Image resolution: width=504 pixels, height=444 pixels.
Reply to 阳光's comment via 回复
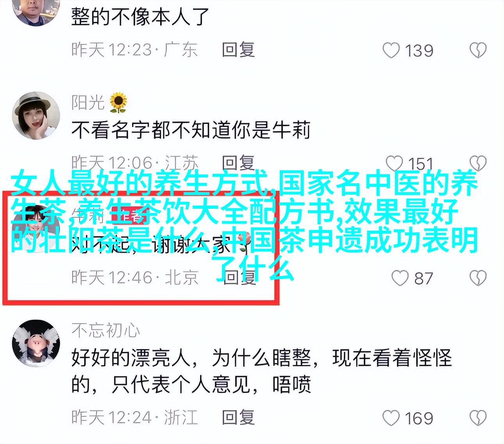[238, 163]
